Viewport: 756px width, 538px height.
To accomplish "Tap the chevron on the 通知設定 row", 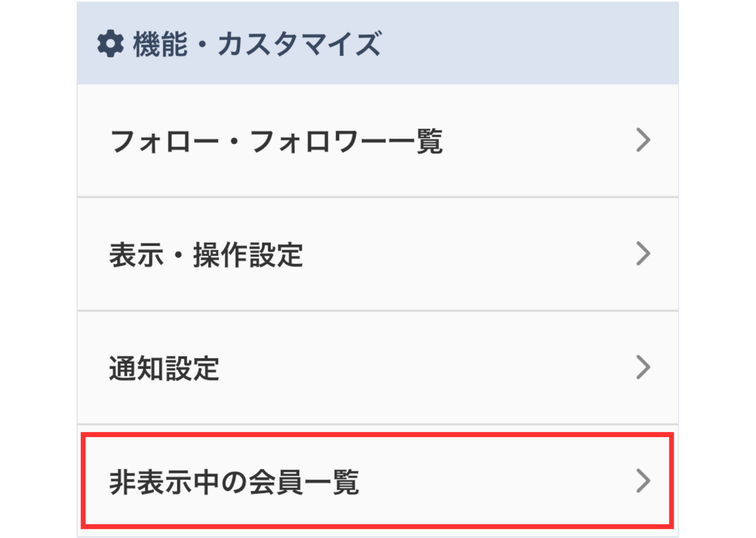I will point(643,367).
